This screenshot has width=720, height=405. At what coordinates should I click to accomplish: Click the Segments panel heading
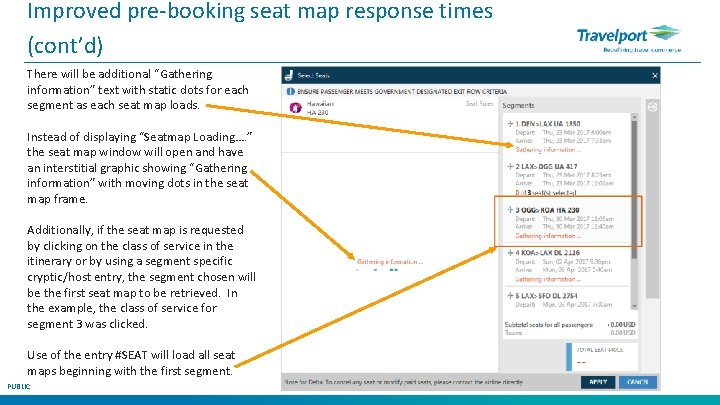[518, 105]
